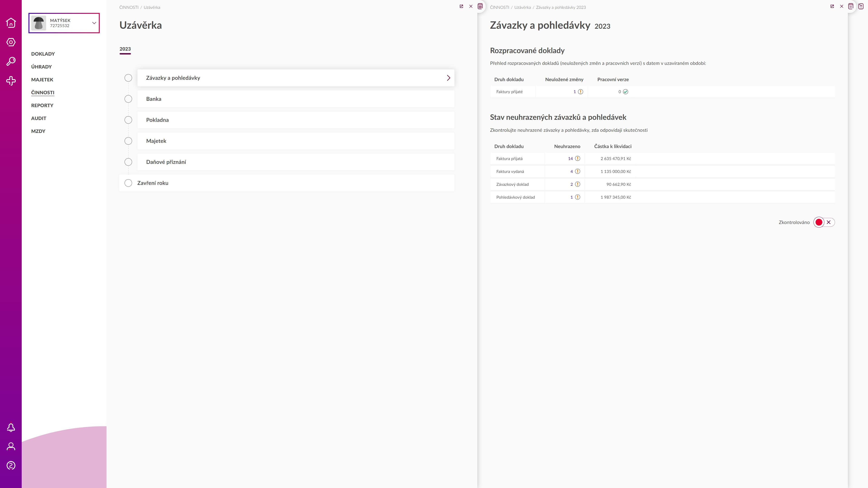Click ČINNOSTI breadcrumb in the right panel
Viewport: 868px width, 488px height.
(x=499, y=7)
